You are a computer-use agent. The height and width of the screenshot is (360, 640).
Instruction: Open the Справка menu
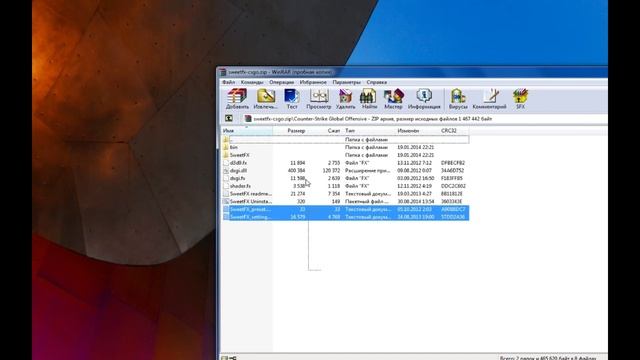tap(376, 82)
